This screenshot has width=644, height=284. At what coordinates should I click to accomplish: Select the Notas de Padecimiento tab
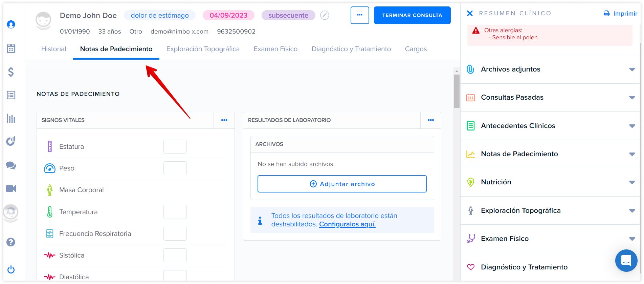(116, 49)
